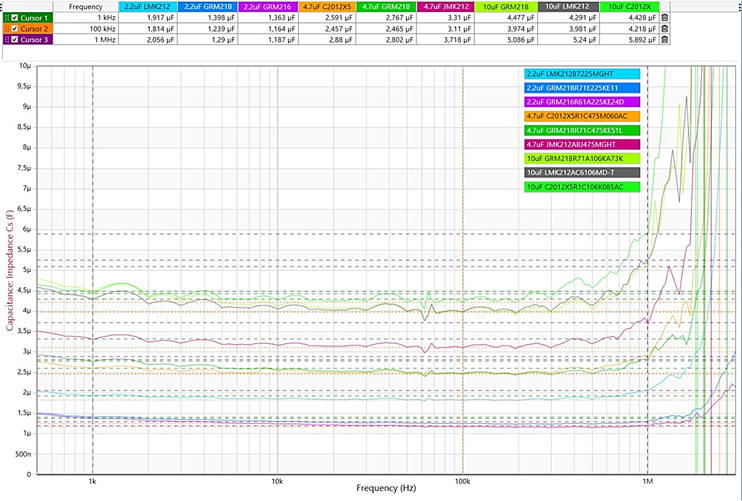
Task: Uncheck the Cursor 1 checkbox
Action: [14, 18]
